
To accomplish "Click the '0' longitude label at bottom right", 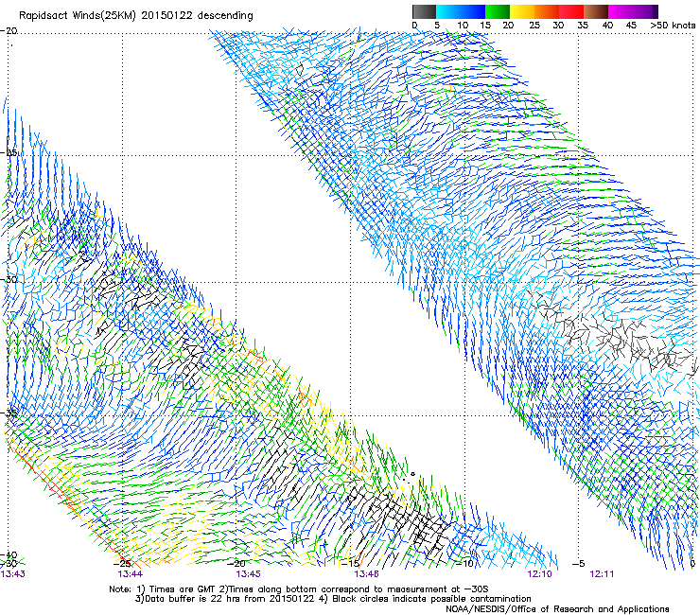I will [692, 564].
